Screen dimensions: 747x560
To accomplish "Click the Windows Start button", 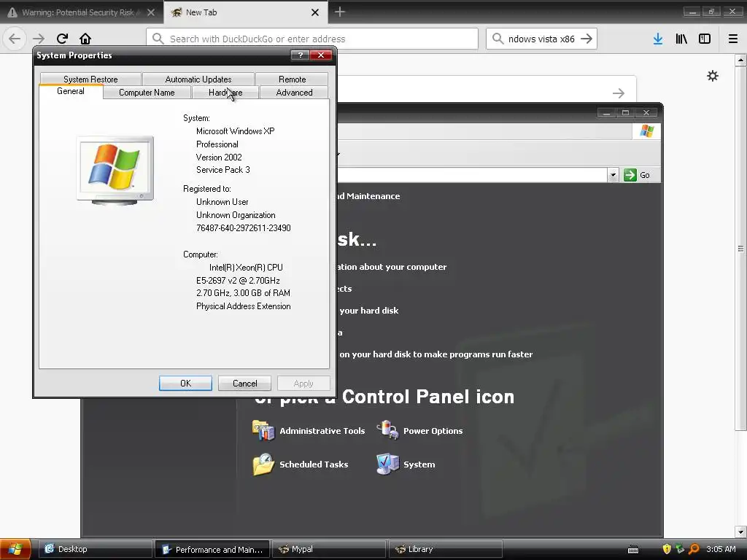I will tap(15, 549).
